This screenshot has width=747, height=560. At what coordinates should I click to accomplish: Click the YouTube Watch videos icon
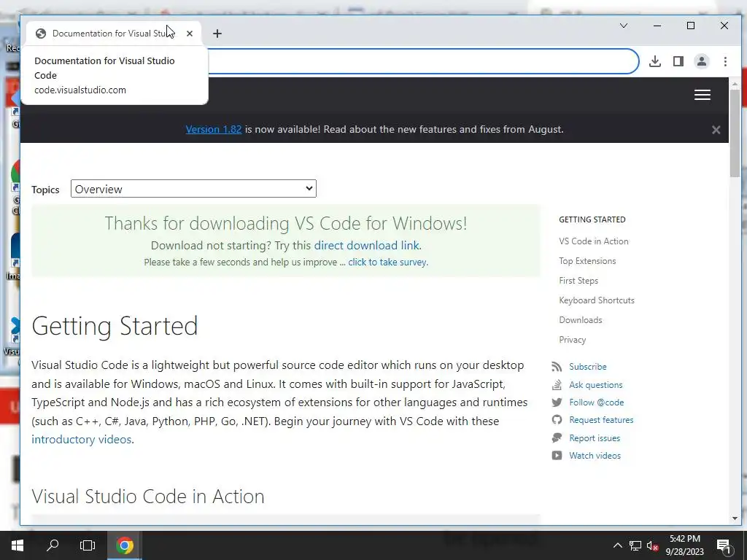pos(557,455)
